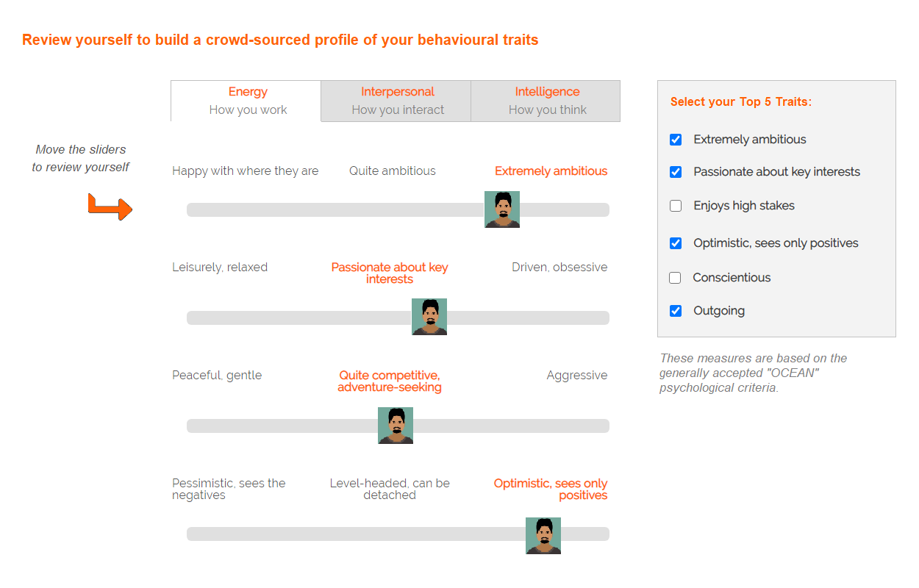Switch to the Interpersonal tab
This screenshot has height=588, width=919.
[x=397, y=101]
